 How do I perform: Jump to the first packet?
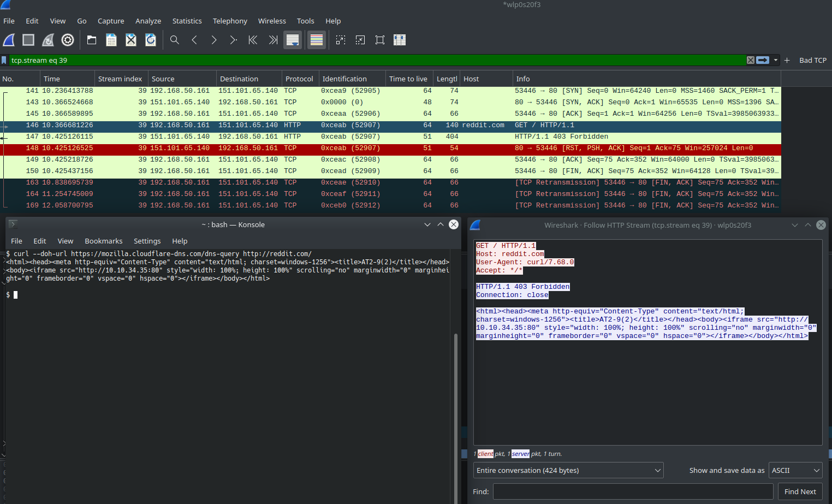(x=253, y=40)
